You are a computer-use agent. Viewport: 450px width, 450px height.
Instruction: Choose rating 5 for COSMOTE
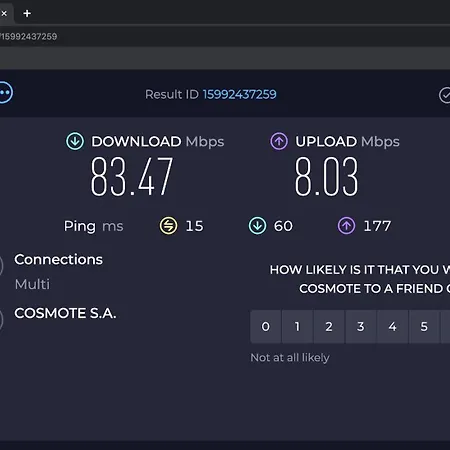(x=424, y=327)
